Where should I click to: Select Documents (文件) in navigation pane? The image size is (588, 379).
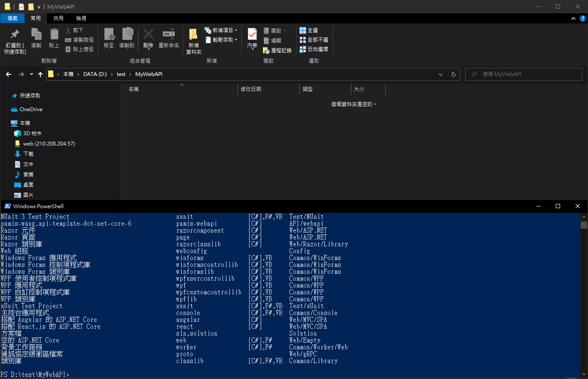point(24,164)
